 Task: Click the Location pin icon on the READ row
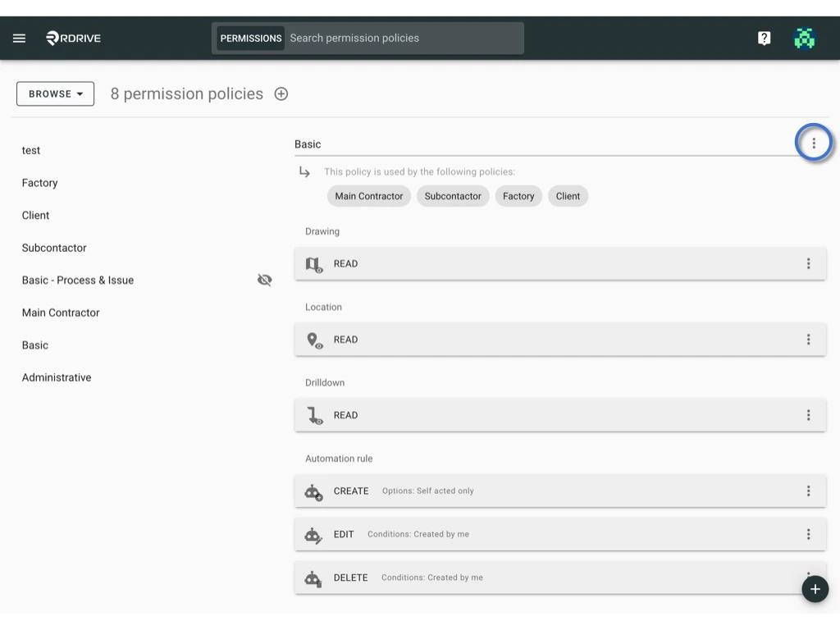314,339
